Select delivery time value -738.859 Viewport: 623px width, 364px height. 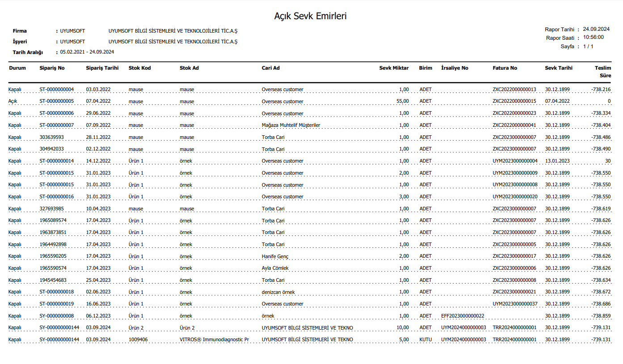coord(601,316)
